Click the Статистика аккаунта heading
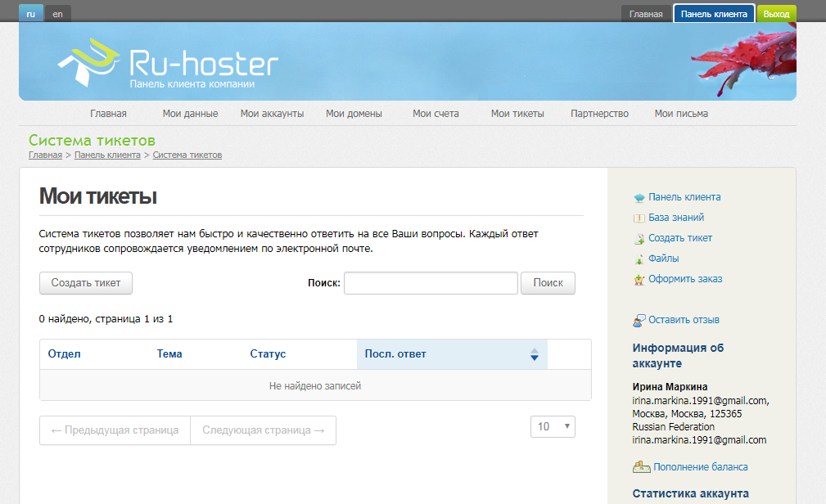826x504 pixels. tap(691, 493)
